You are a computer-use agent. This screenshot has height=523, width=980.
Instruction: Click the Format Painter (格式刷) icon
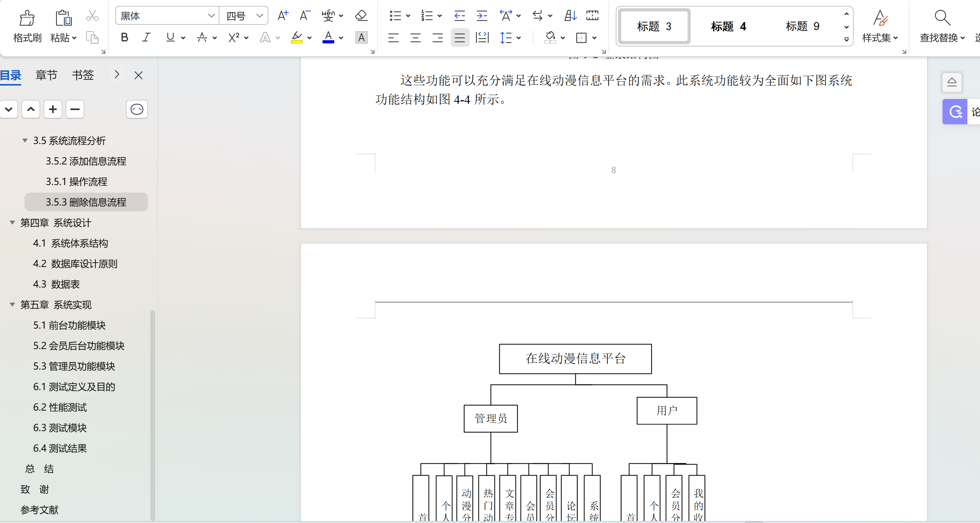[27, 18]
